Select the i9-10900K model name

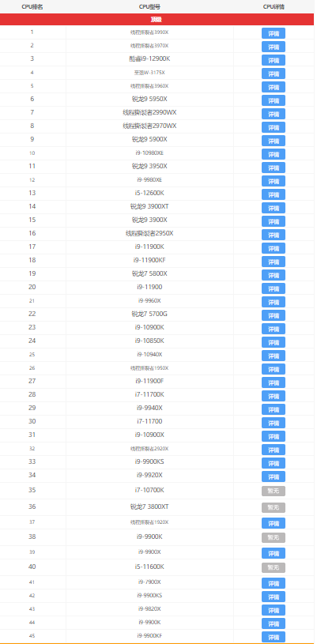tap(149, 327)
